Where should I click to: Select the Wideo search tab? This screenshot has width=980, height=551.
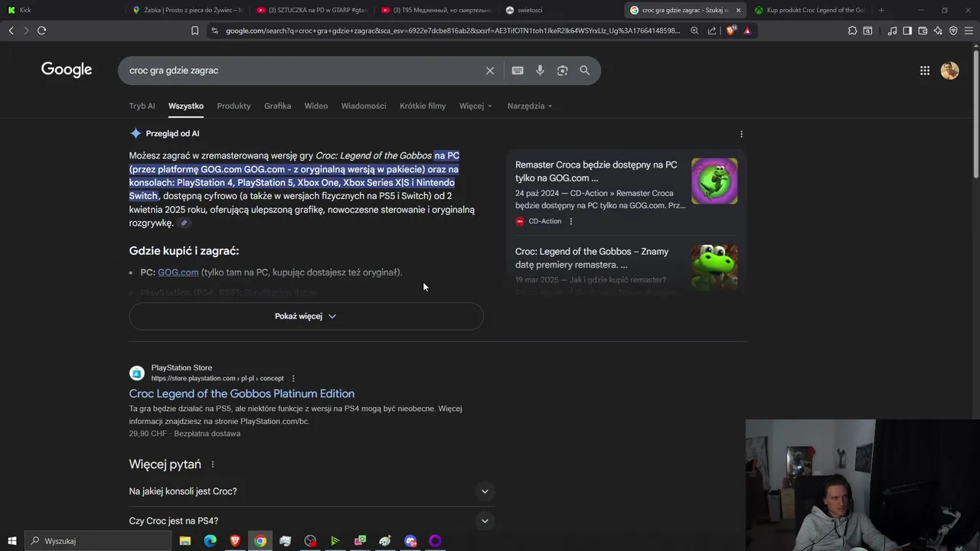point(315,106)
